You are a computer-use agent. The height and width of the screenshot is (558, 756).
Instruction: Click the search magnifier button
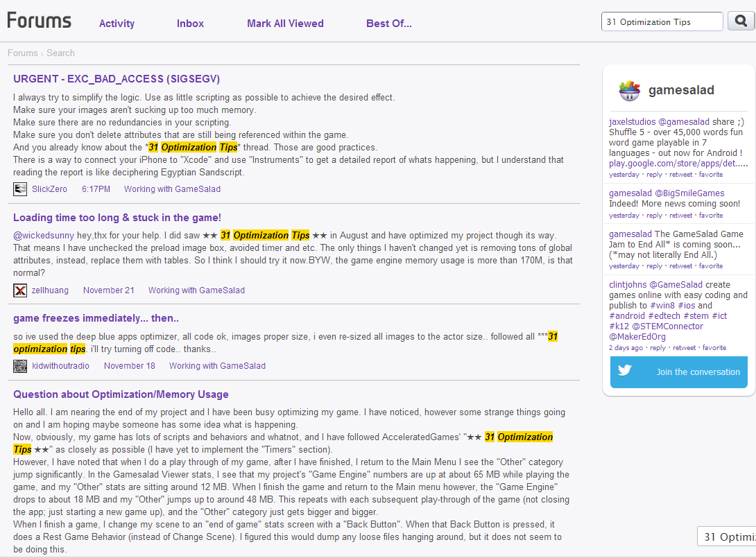(741, 21)
